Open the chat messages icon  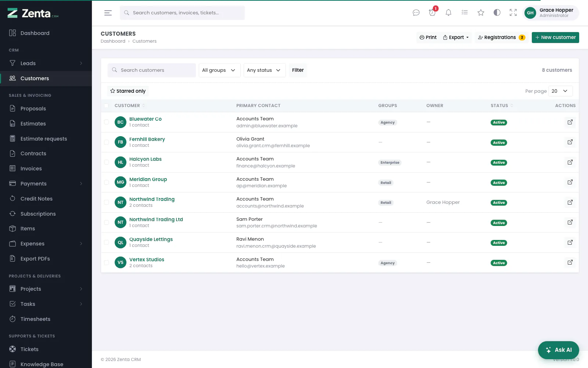pos(416,13)
